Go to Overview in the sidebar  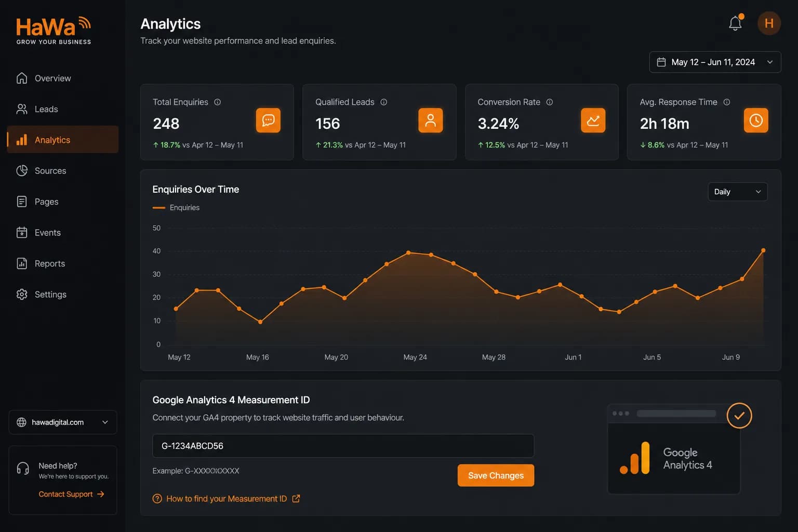tap(63, 78)
